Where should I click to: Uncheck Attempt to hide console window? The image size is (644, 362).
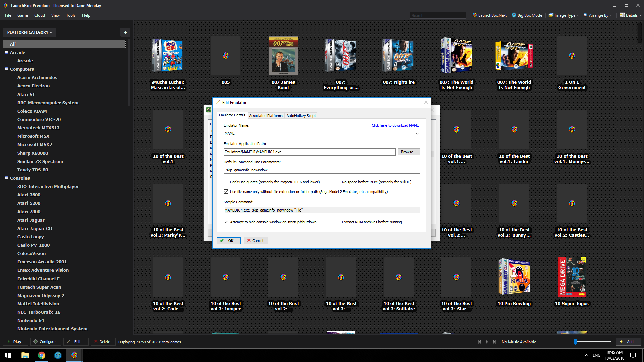[226, 222]
